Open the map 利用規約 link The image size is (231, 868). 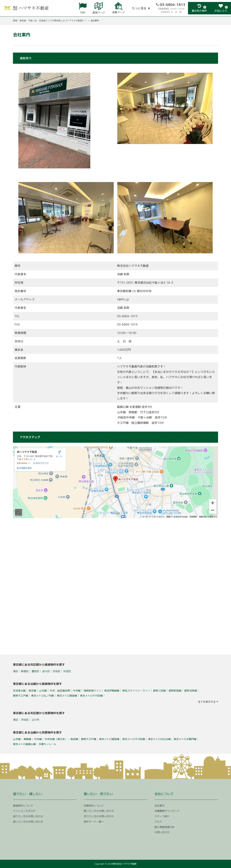193,516
